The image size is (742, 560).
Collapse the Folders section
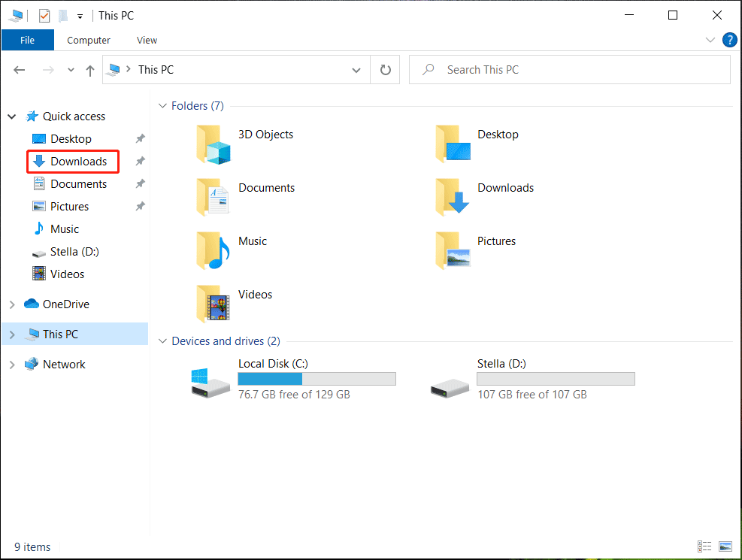tap(162, 106)
